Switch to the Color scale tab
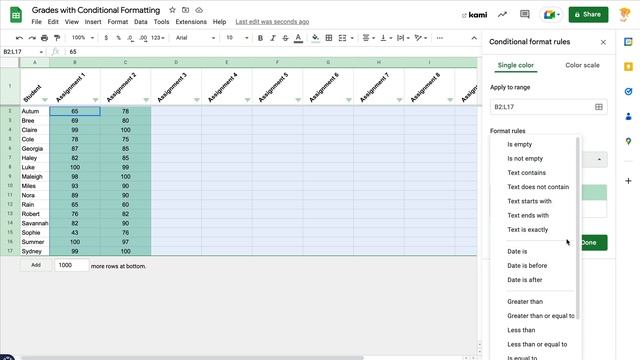Viewport: 640px width, 360px height. tap(582, 65)
